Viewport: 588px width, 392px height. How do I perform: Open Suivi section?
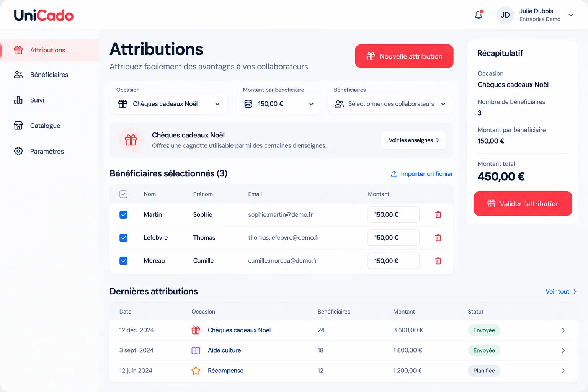[x=50, y=100]
